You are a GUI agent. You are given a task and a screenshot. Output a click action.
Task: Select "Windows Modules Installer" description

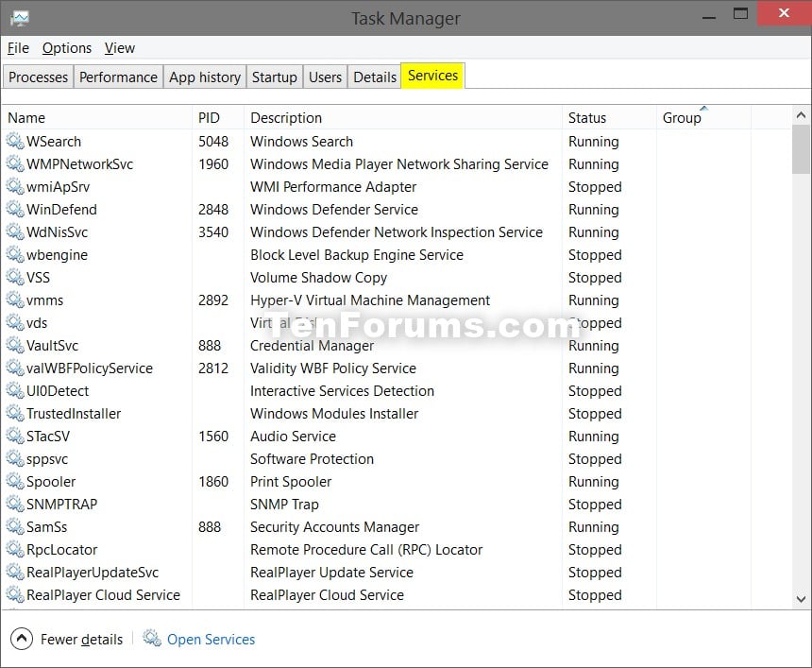tap(334, 413)
